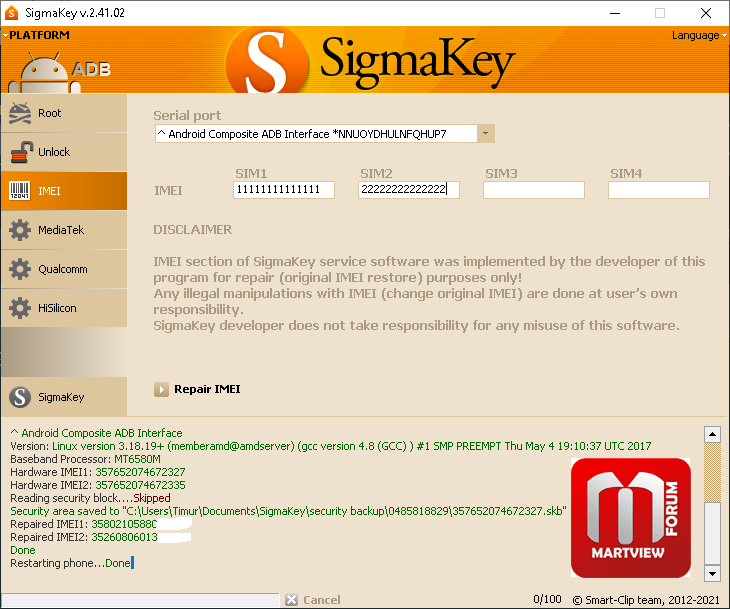Click the Unlock padlock icon
This screenshot has width=730, height=609.
21,152
